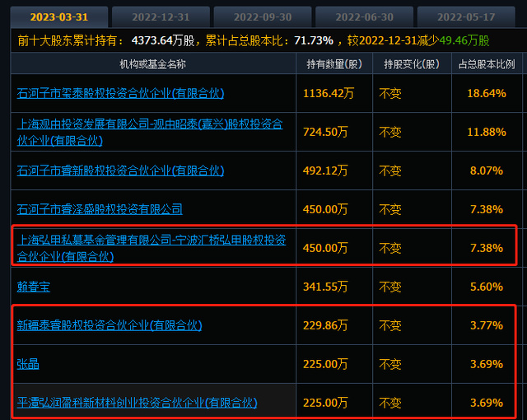This screenshot has width=527, height=420.
Task: Open 上海弘甲私募基金管理有限公司 shareholder link
Action: point(152,248)
